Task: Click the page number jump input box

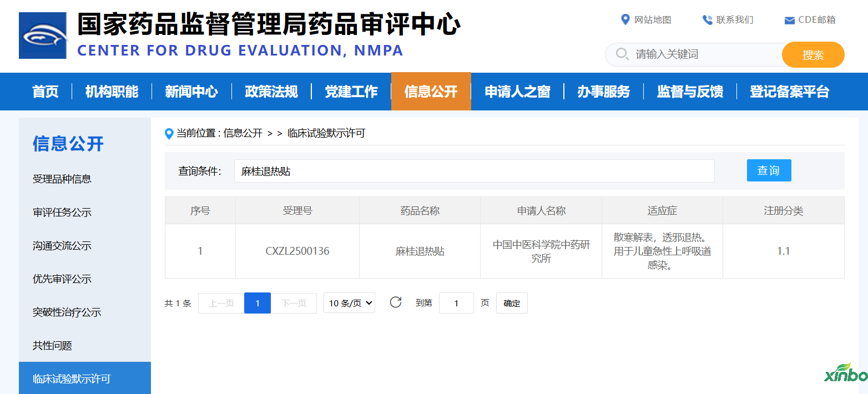Action: coord(456,303)
